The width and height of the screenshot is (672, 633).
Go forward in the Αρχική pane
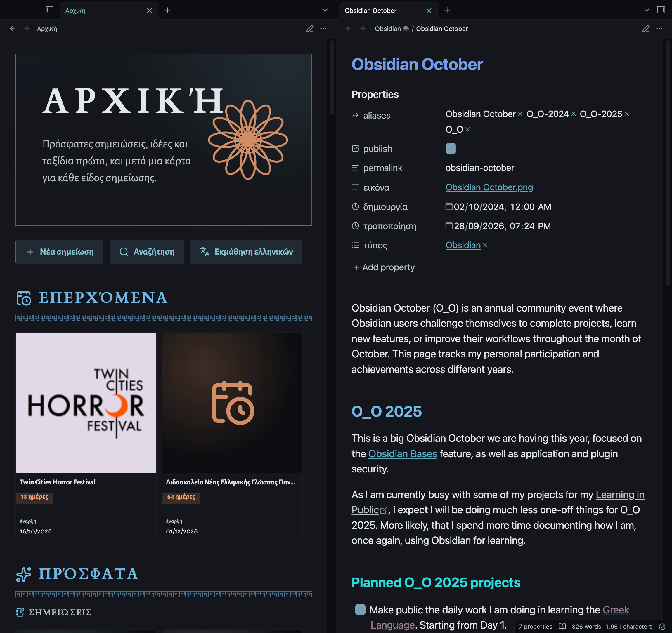26,29
